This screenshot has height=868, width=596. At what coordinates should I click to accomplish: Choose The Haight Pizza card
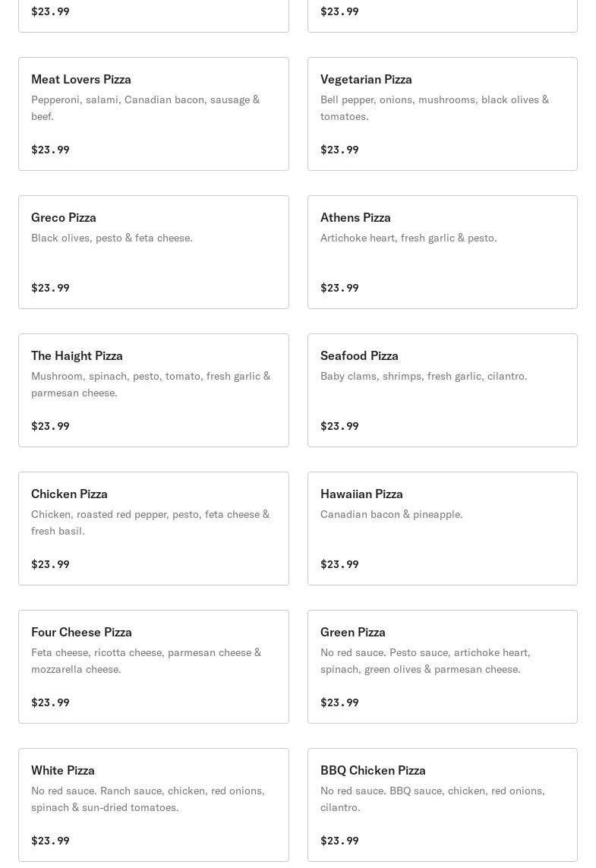153,390
